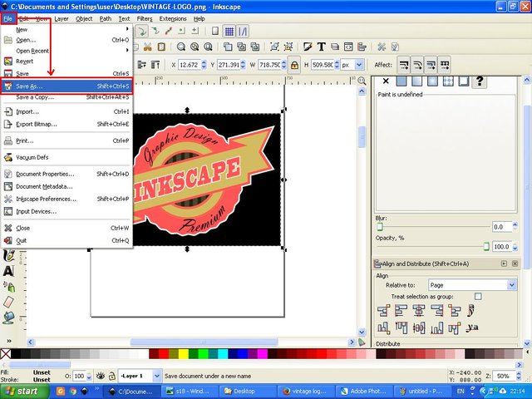The width and height of the screenshot is (532, 399).
Task: Select flat color paint button
Action: [x=401, y=81]
